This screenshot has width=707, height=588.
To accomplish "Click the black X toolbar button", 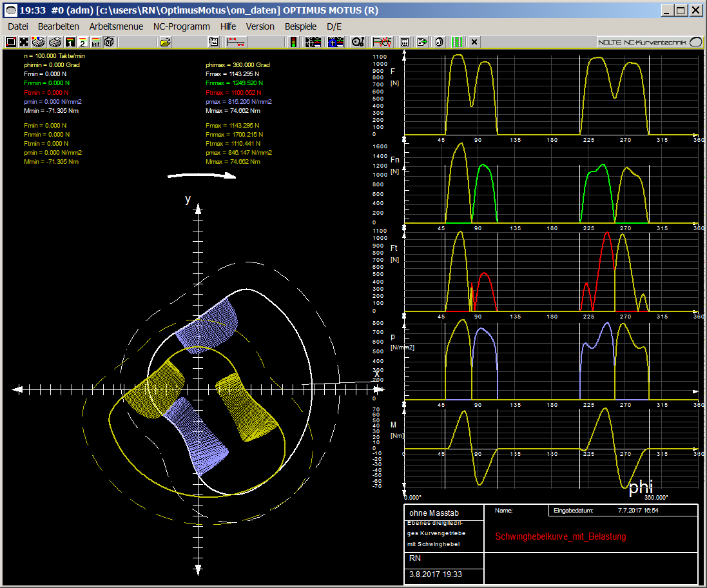I will [474, 42].
